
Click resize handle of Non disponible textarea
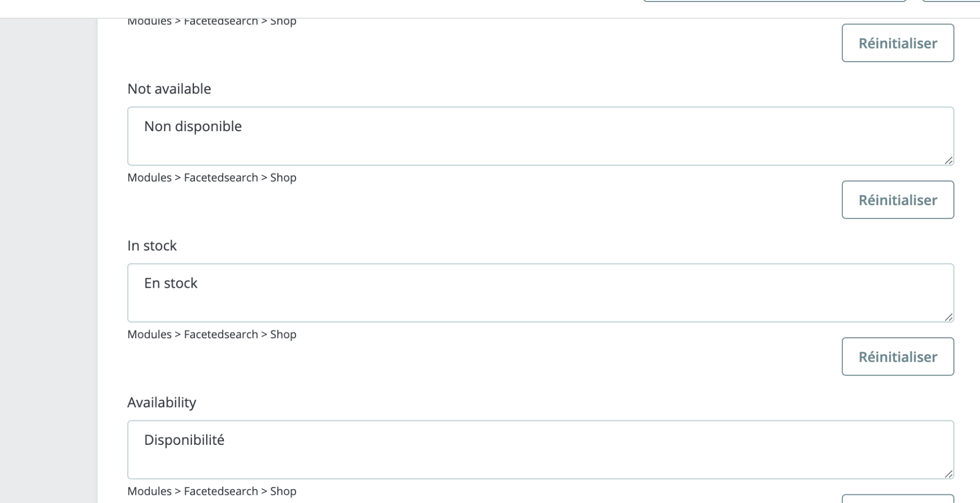pos(948,161)
